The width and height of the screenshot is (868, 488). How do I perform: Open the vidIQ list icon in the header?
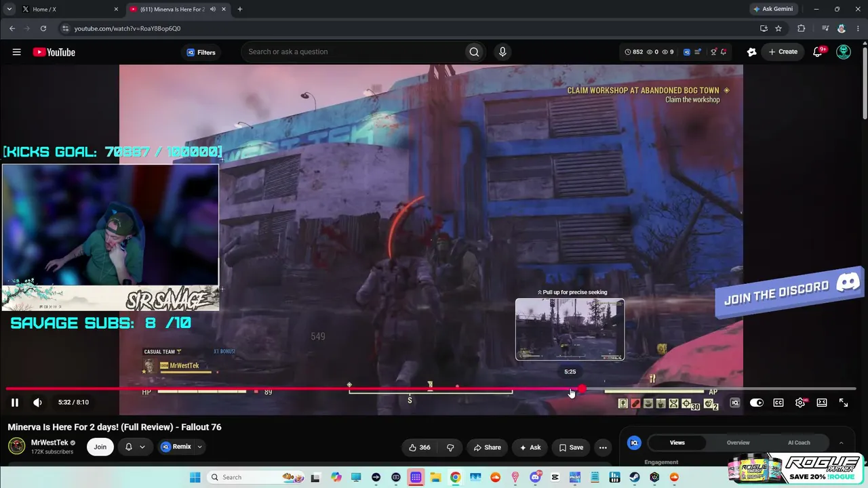[x=698, y=52]
